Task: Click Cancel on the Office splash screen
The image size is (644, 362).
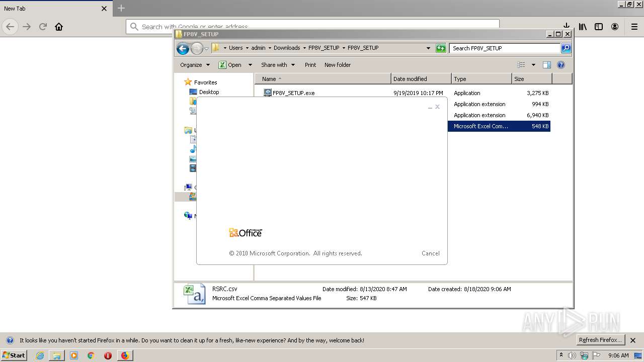Action: [x=431, y=253]
